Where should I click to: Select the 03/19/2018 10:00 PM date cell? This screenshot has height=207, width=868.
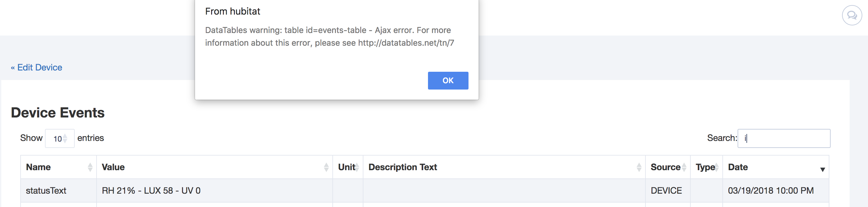pyautogui.click(x=776, y=191)
